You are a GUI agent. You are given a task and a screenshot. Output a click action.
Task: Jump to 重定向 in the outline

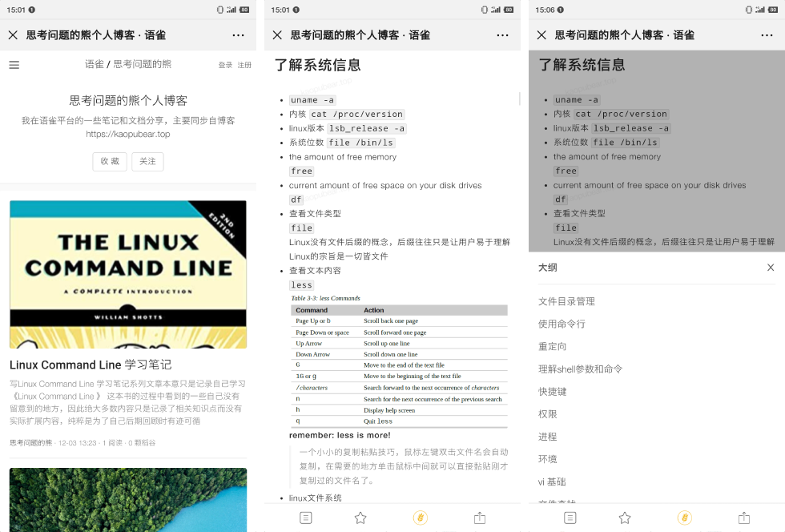point(552,347)
